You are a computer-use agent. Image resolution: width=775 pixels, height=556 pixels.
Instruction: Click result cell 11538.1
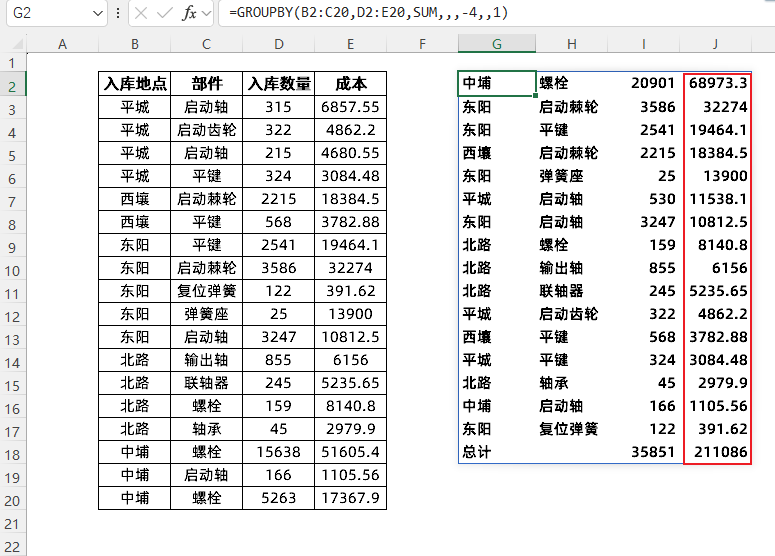pos(717,199)
